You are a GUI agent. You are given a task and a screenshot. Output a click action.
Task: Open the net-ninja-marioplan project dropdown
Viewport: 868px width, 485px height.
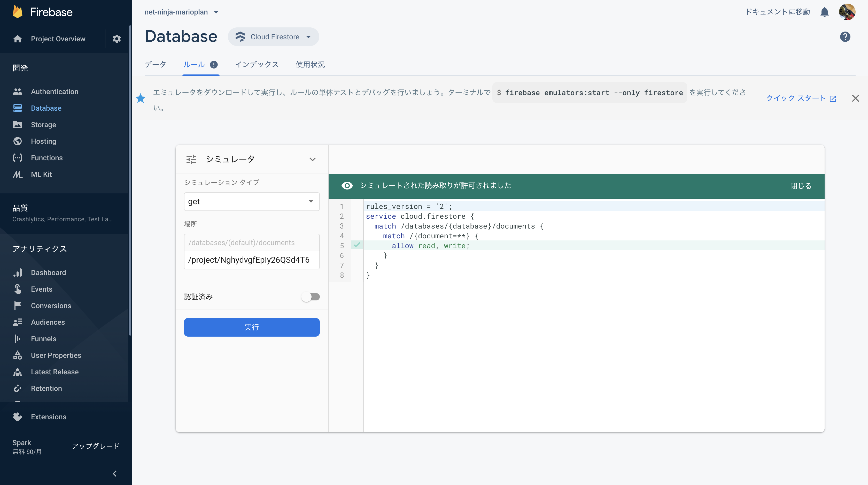tap(182, 12)
